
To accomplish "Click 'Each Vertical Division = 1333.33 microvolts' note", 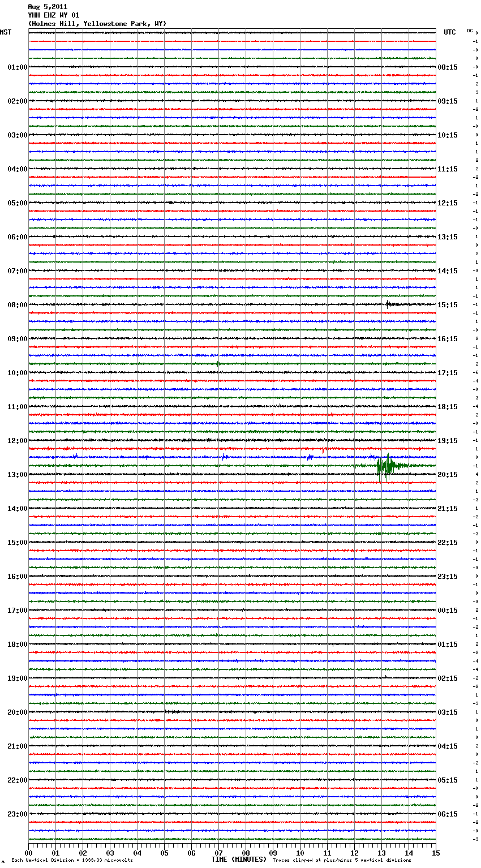I will (72, 860).
